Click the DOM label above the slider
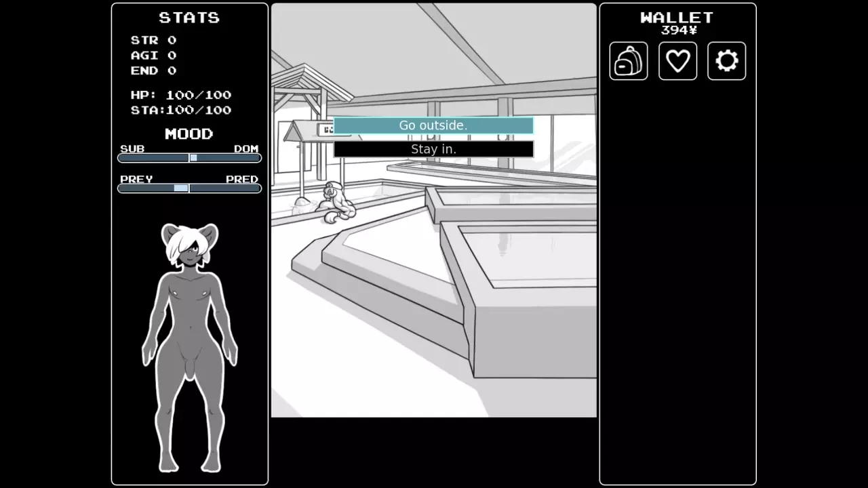 tap(246, 148)
